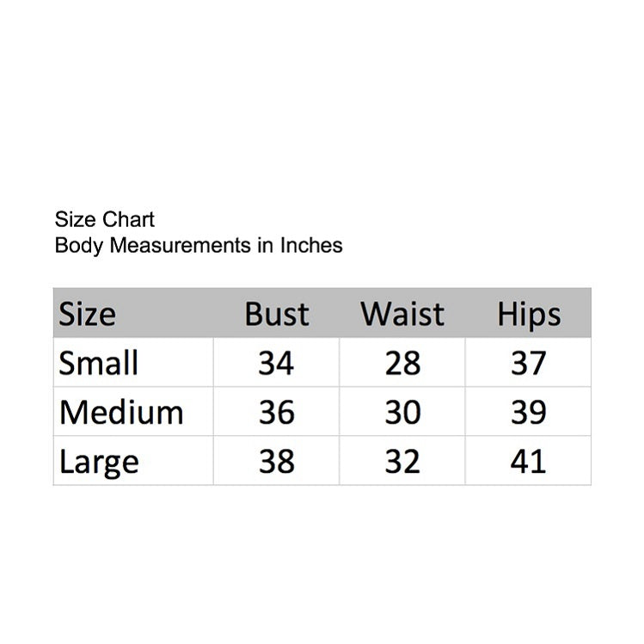The image size is (644, 644).
Task: Select the Medium hips value 39
Action: tap(528, 413)
